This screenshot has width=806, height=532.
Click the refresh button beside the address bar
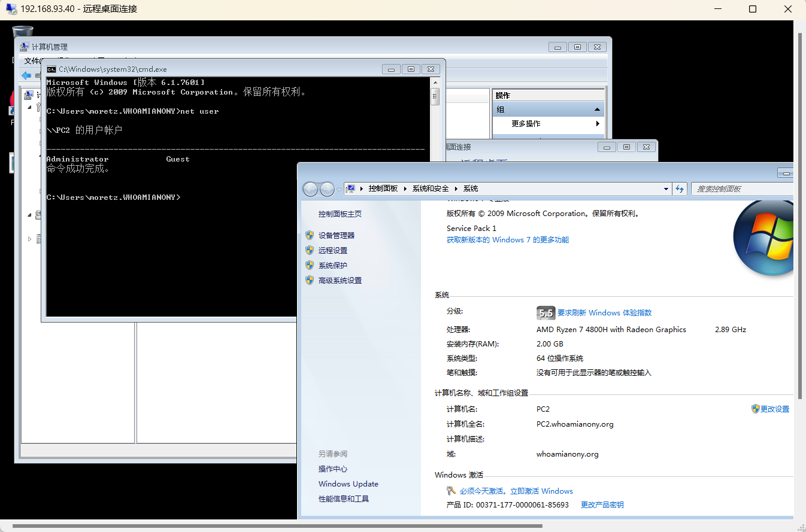coord(679,189)
